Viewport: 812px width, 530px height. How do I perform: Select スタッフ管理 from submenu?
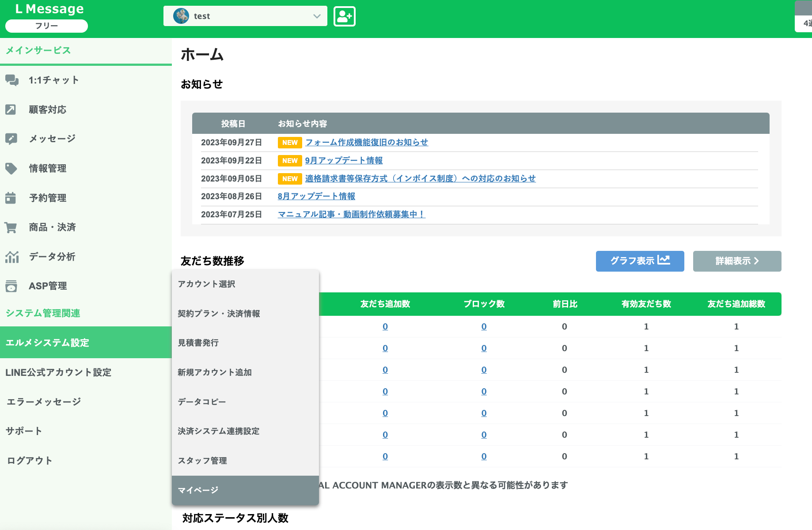(x=245, y=461)
